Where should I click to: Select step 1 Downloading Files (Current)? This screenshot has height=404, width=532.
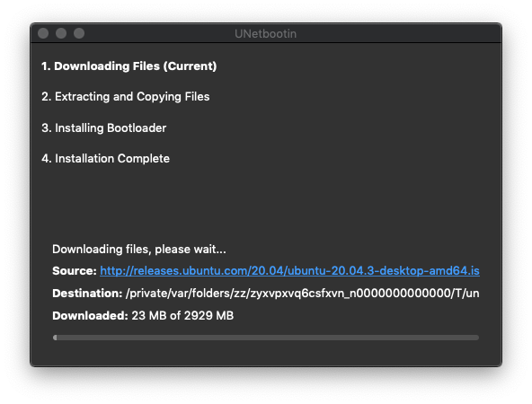pyautogui.click(x=129, y=66)
